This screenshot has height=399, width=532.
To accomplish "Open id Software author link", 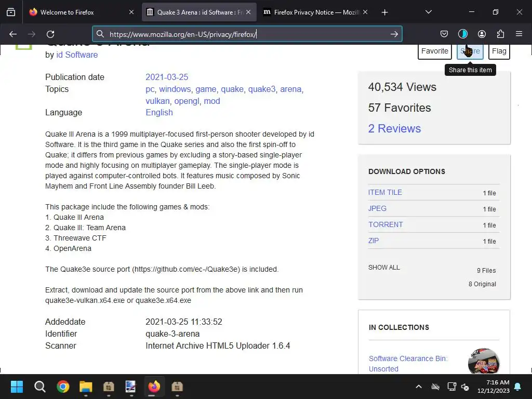I will tap(77, 55).
